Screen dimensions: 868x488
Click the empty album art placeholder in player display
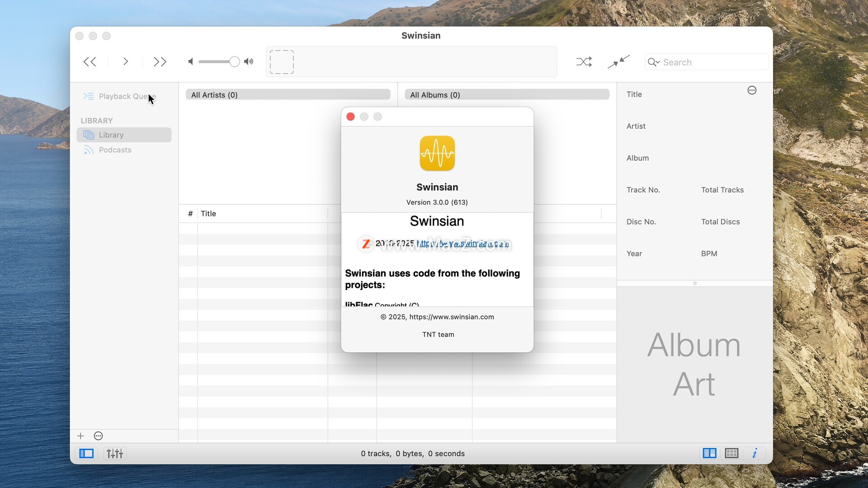coord(282,62)
